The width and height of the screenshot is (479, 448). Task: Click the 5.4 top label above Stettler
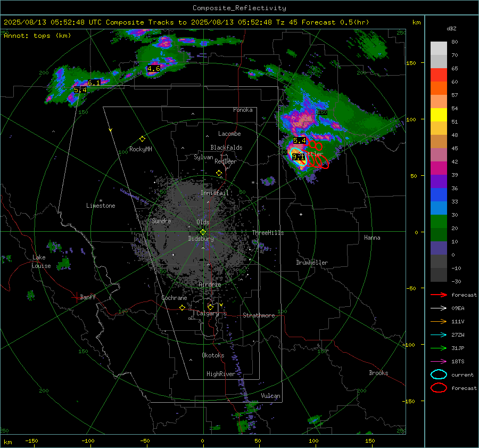[x=299, y=141]
